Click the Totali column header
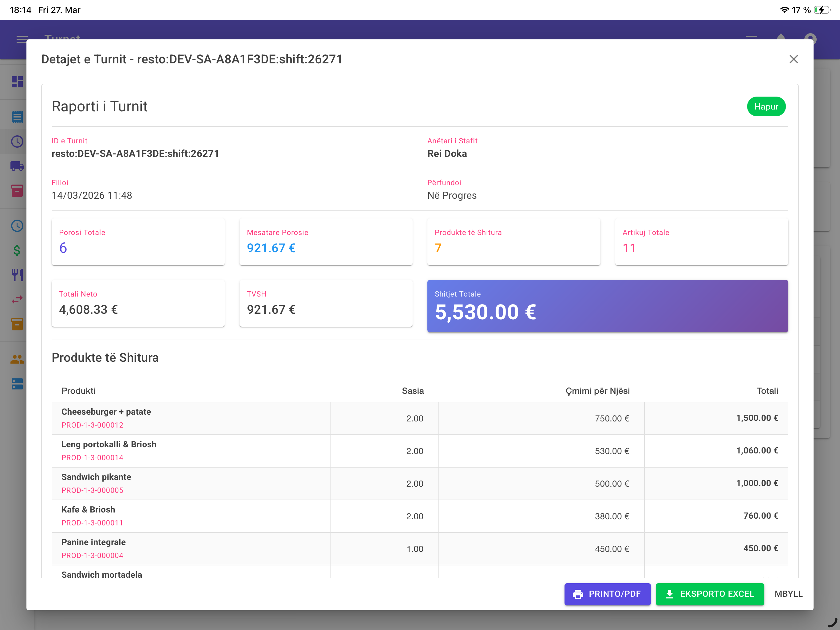 [767, 391]
